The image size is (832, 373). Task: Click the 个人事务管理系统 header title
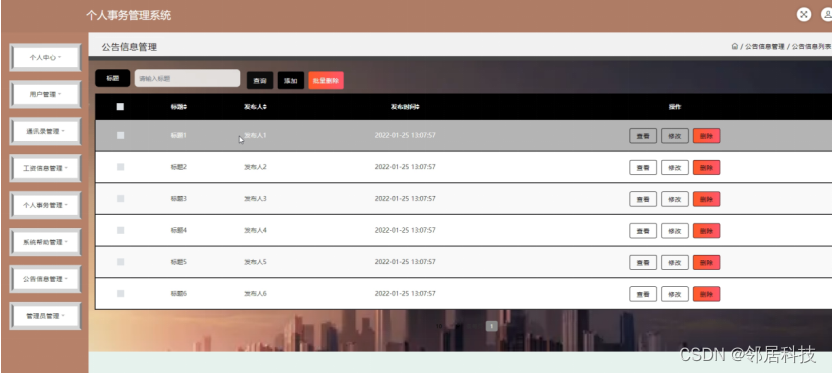click(x=128, y=15)
